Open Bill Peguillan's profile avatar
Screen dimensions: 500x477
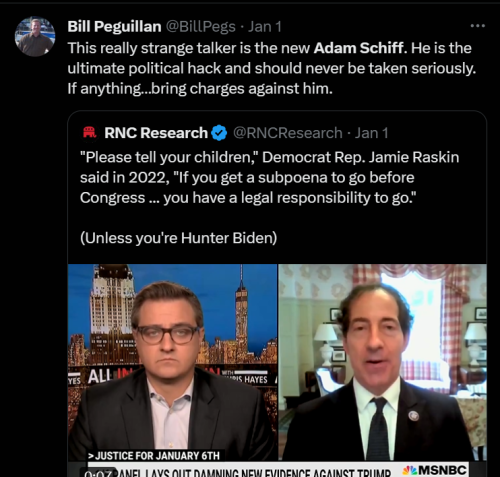(35, 36)
